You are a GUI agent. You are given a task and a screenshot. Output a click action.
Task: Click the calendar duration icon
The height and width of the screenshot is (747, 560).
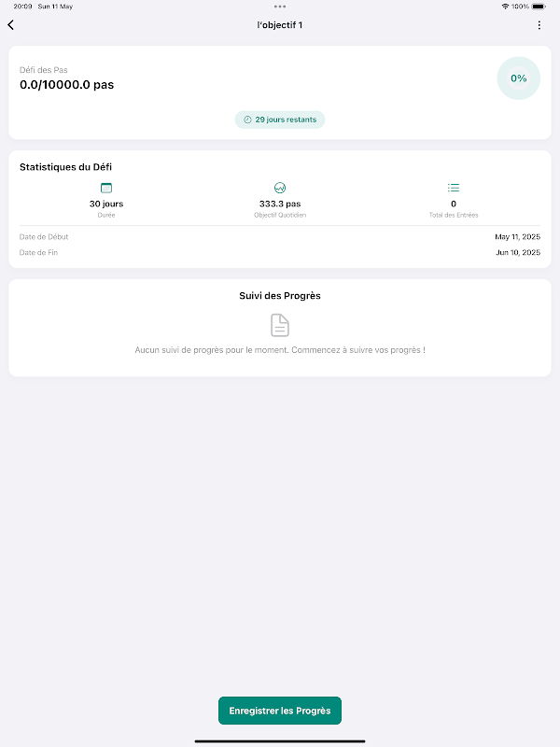[106, 188]
